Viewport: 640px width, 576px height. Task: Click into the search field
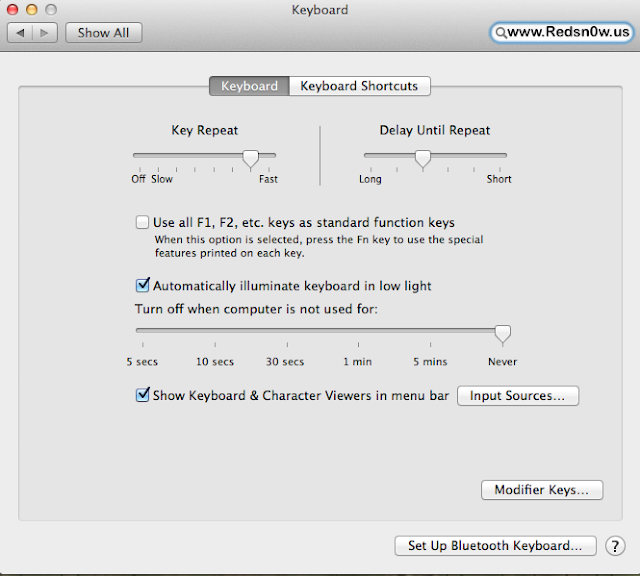pyautogui.click(x=562, y=33)
